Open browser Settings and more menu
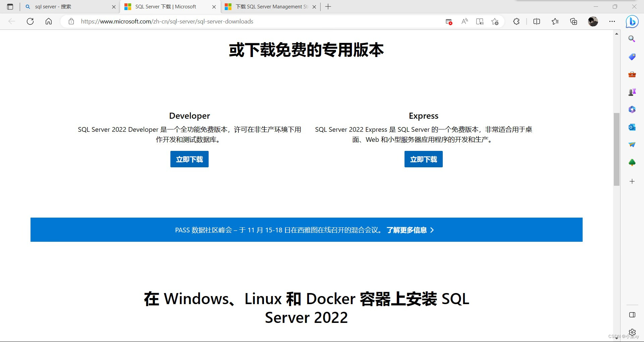 tap(612, 21)
